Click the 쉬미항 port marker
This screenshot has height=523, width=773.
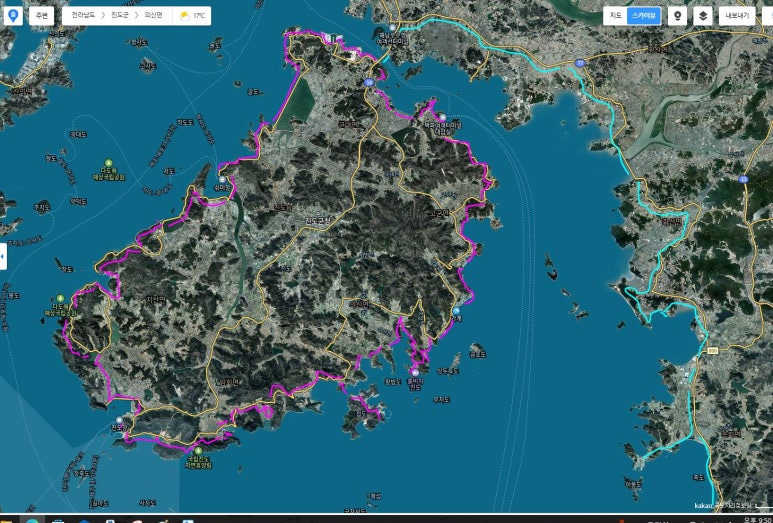[x=222, y=180]
